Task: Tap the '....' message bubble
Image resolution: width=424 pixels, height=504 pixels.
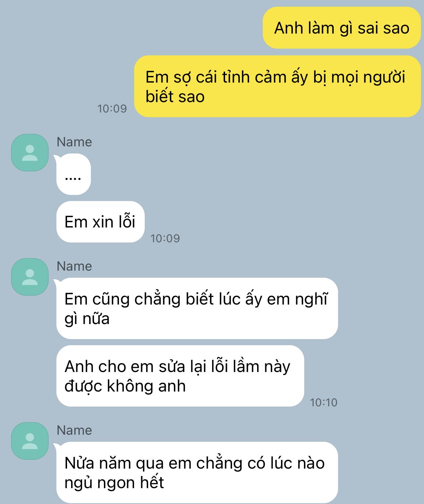Action: pyautogui.click(x=73, y=174)
